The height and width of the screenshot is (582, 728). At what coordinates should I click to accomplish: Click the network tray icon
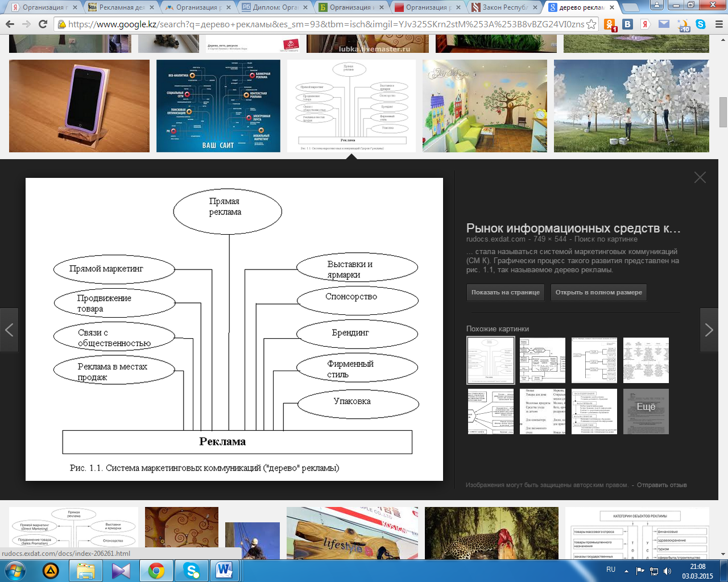(654, 571)
